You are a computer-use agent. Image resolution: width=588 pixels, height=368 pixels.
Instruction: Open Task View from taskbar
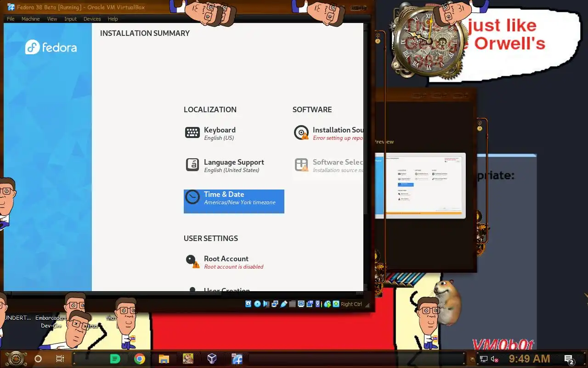(x=60, y=359)
